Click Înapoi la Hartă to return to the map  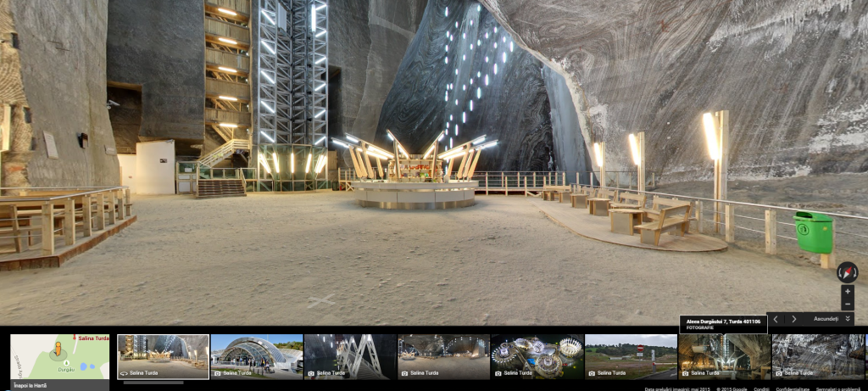pos(30,385)
